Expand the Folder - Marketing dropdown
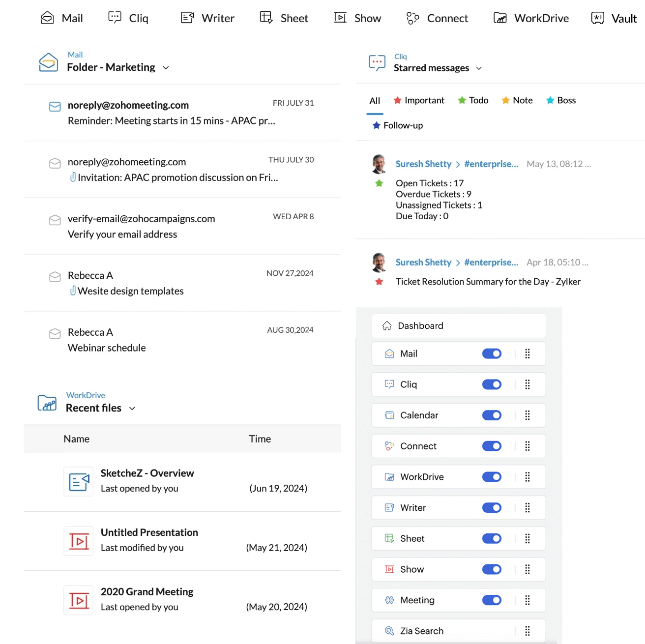Screen dimensions: 645x644 tap(166, 68)
